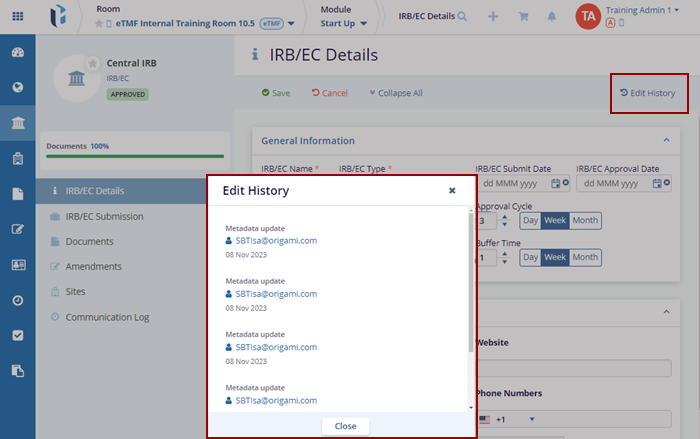Open the notifications bell icon
The image size is (700, 439).
click(x=552, y=16)
